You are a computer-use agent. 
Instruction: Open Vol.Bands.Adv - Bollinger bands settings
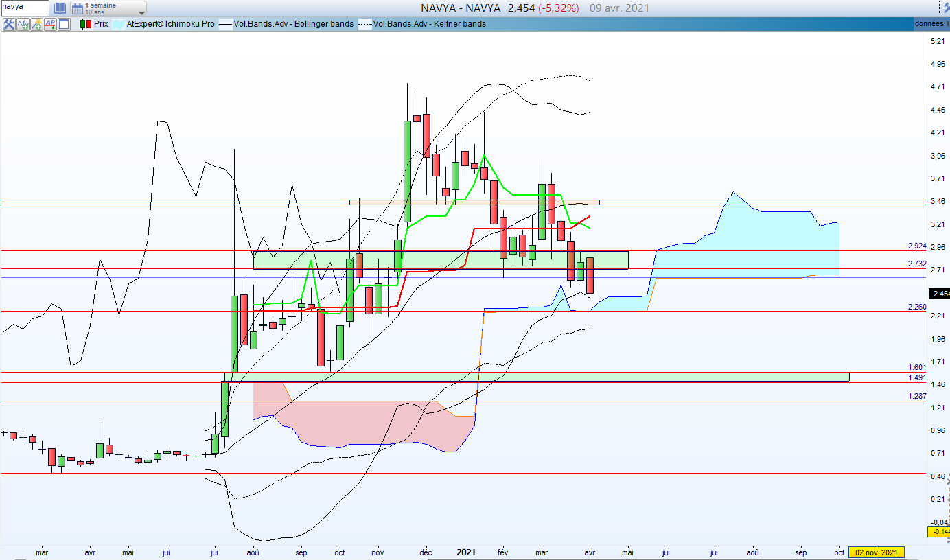pos(294,24)
